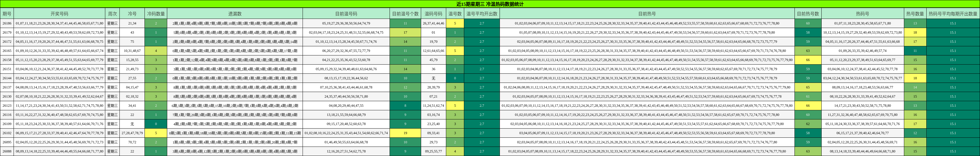Image resolution: width=980 pixels, height=156 pixels.
Task: Click warm code cell '11,24,51,62,74'
Action: [433, 105]
